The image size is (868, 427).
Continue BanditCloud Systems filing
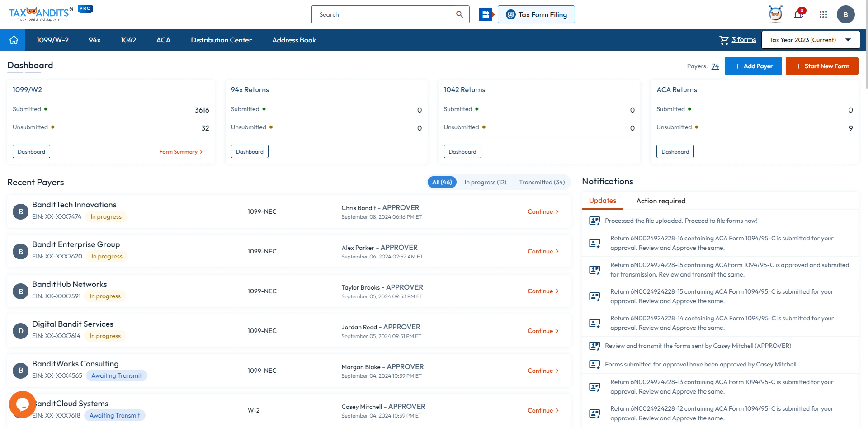(x=543, y=410)
